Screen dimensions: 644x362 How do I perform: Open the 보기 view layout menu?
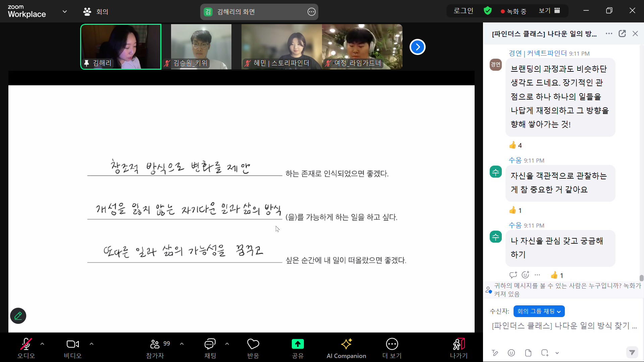click(549, 11)
